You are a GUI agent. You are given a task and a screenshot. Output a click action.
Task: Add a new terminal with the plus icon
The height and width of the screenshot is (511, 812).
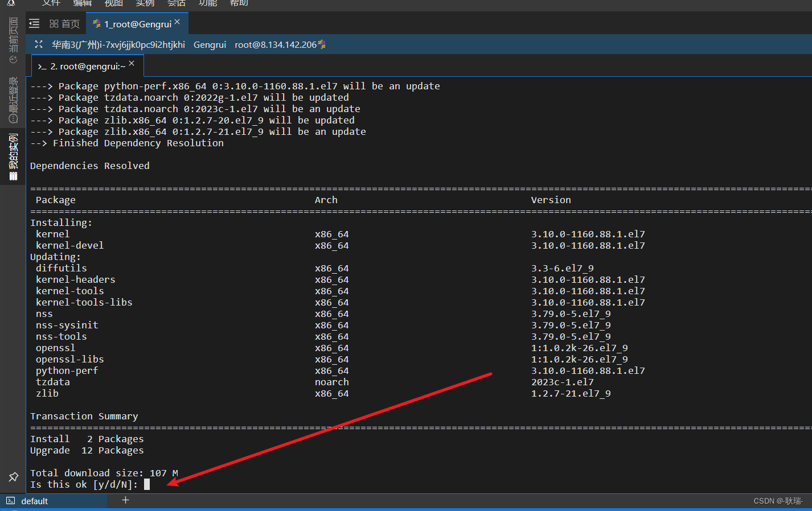(x=125, y=500)
